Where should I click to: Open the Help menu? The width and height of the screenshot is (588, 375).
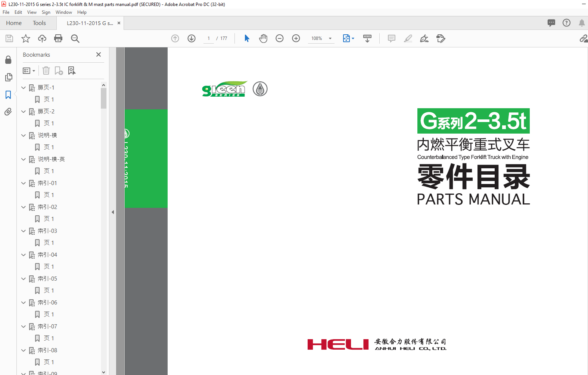82,12
